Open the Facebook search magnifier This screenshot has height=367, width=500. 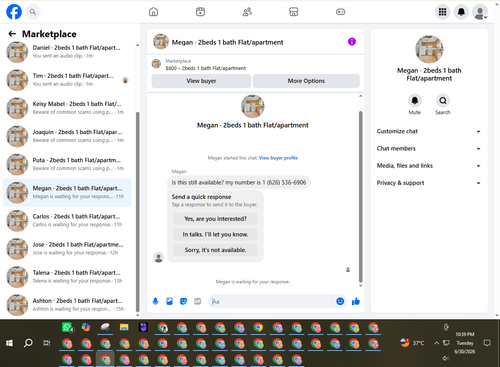point(33,12)
